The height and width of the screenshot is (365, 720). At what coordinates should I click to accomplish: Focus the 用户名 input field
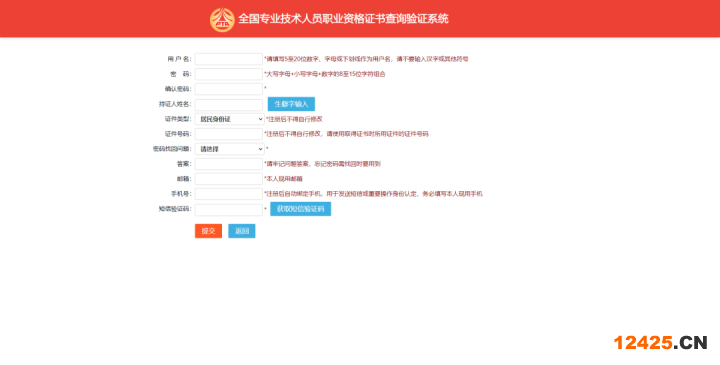(229, 59)
